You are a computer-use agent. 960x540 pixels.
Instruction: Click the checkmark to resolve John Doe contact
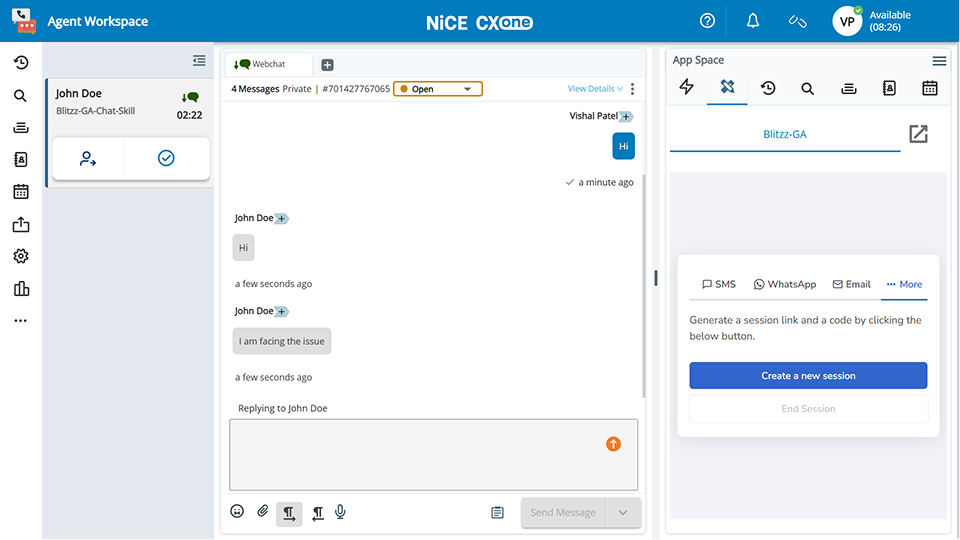(x=166, y=158)
